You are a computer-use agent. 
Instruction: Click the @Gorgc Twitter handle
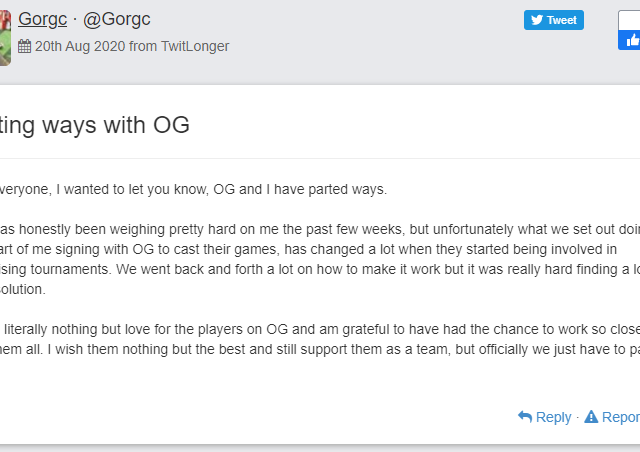(118, 20)
